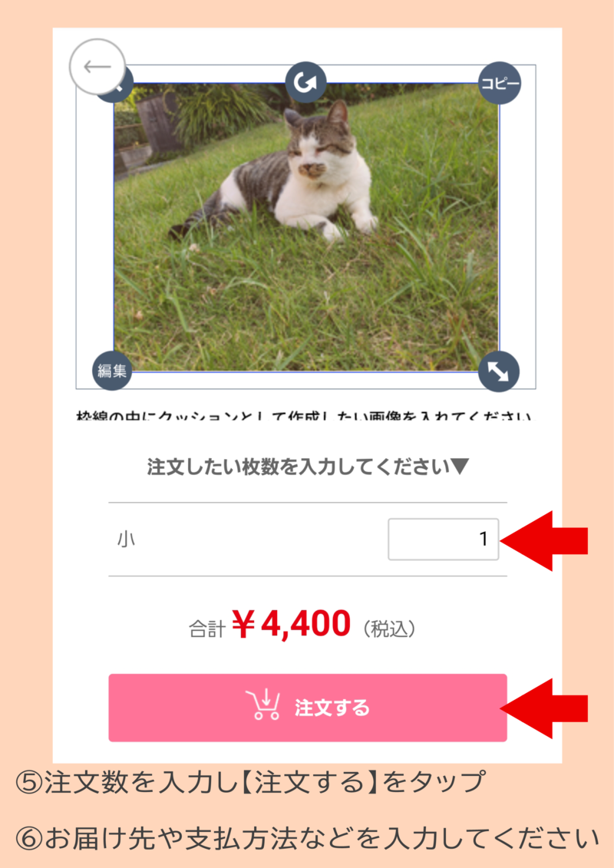This screenshot has width=614, height=868.
Task: Click step ⑤ 注文数を入力し caption
Action: coord(250,782)
